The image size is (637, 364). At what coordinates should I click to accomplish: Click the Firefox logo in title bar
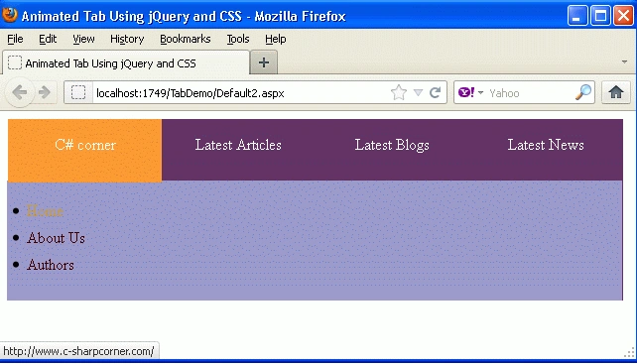click(9, 15)
